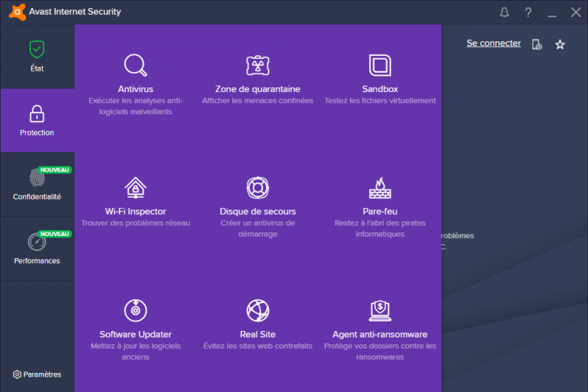Image resolution: width=588 pixels, height=392 pixels.
Task: Open the Confidentialité tab label
Action: (x=37, y=196)
